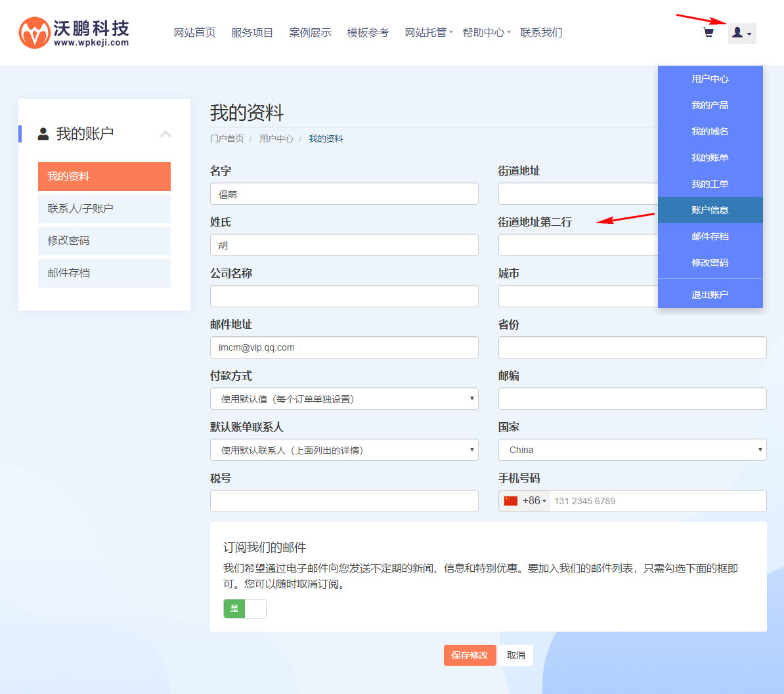
Task: Expand the 网站托管 nav menu
Action: point(429,32)
